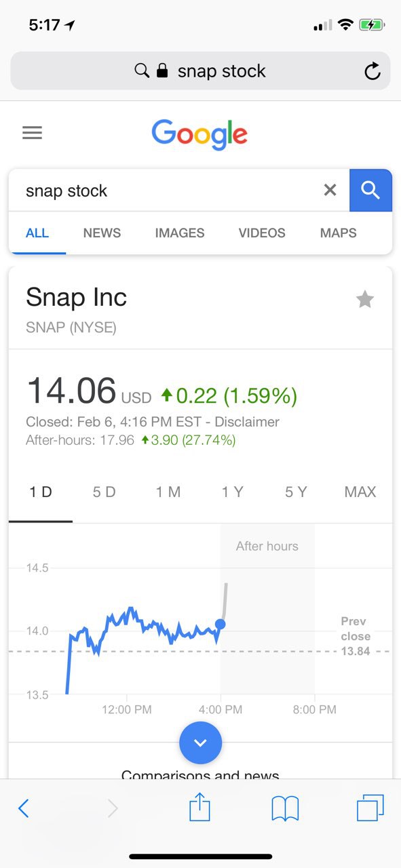Go back with Safari back arrow
The height and width of the screenshot is (868, 401).
24,808
